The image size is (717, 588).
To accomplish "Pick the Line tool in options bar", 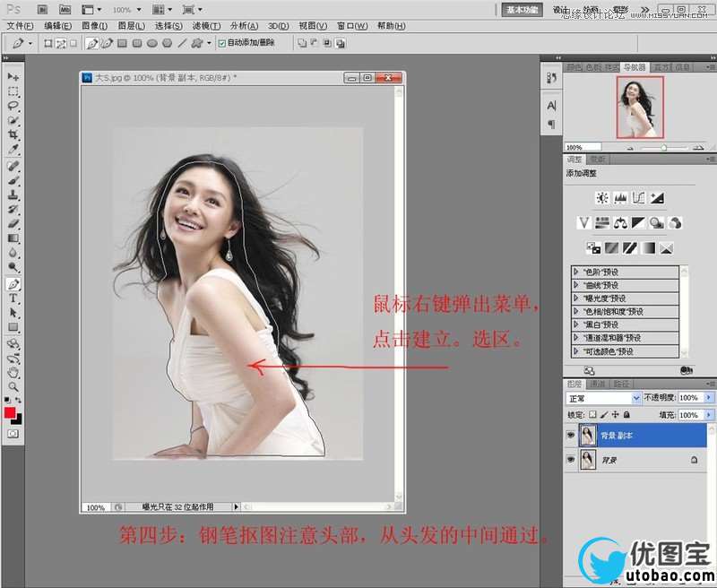I will tap(182, 43).
